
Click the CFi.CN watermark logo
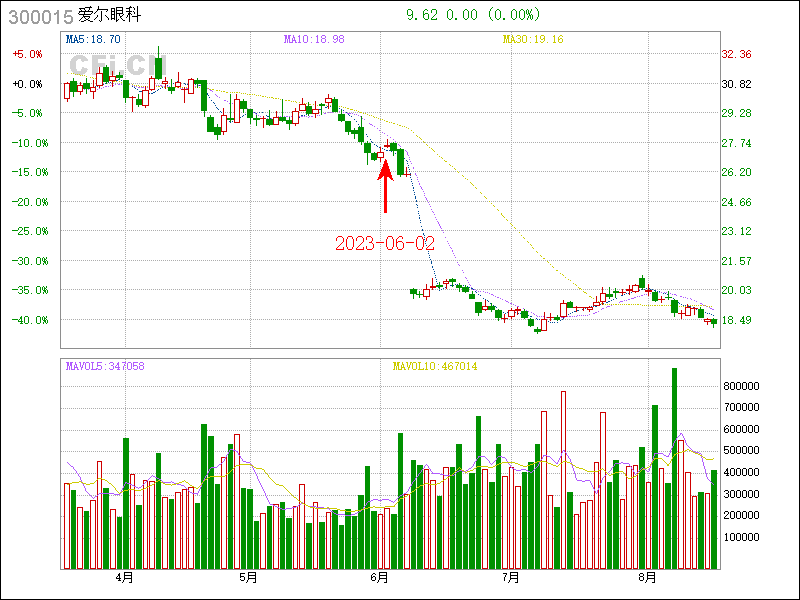point(112,65)
